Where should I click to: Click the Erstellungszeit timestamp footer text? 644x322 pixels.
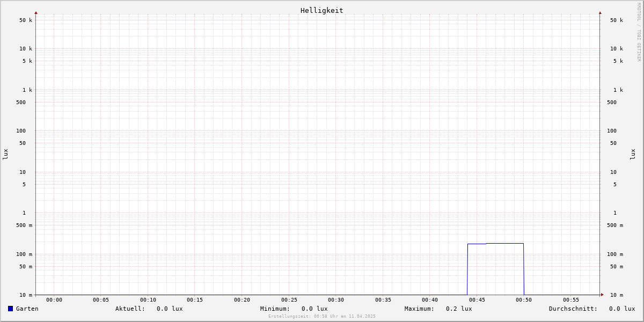point(322,316)
